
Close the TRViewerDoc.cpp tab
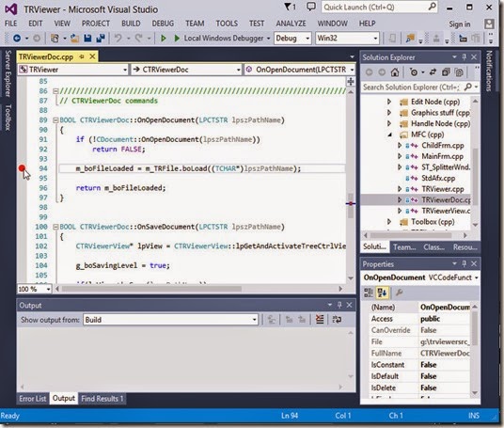click(92, 57)
